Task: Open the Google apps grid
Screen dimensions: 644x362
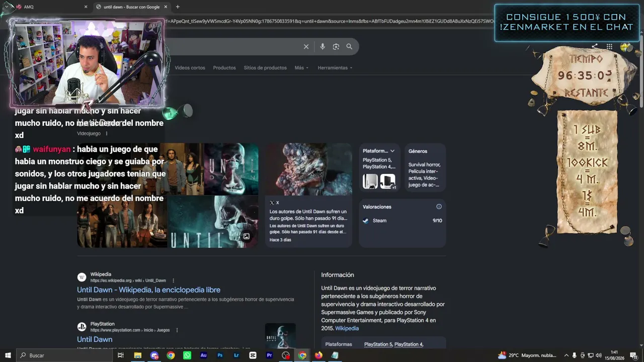Action: (609, 47)
